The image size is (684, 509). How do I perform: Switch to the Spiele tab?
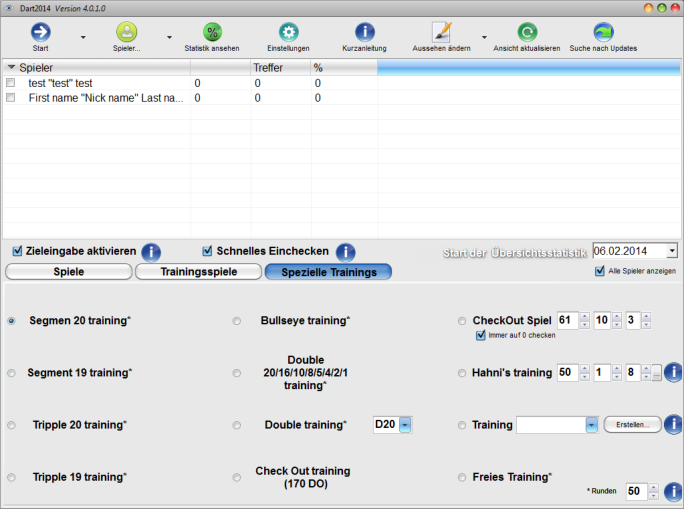[x=68, y=271]
